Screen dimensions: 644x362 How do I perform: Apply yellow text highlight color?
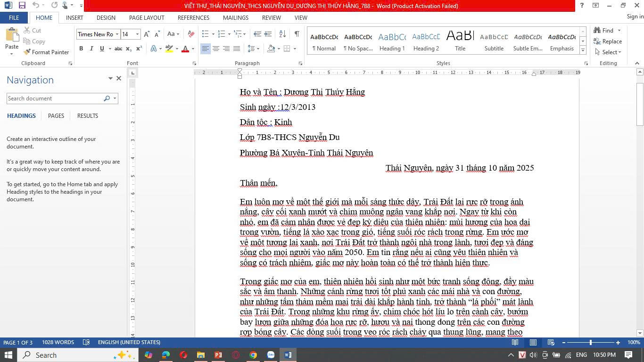click(169, 49)
